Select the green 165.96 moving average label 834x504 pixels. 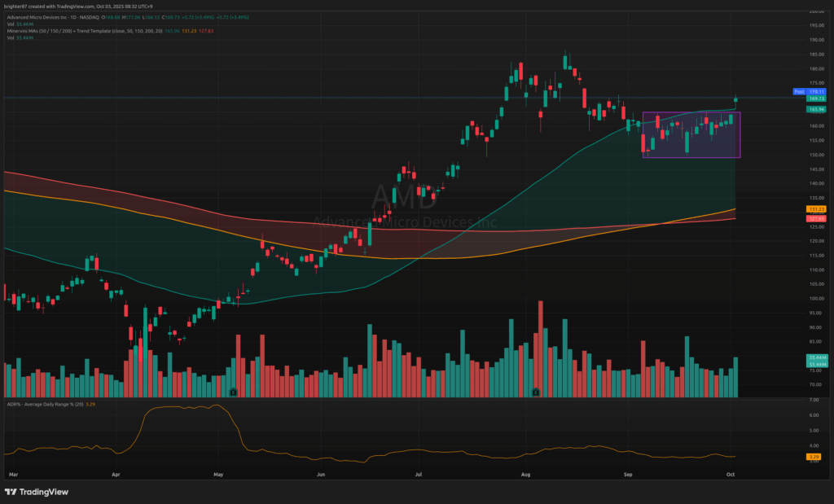pos(817,109)
